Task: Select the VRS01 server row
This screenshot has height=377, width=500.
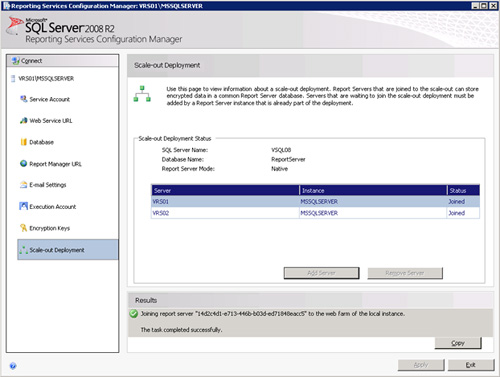Action: 315,202
